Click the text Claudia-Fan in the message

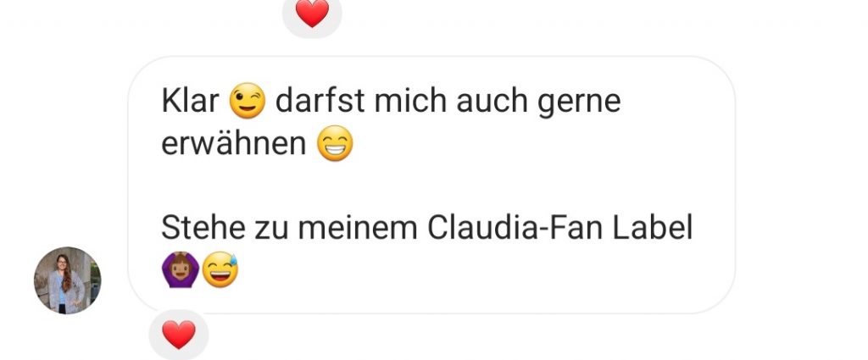[515, 228]
